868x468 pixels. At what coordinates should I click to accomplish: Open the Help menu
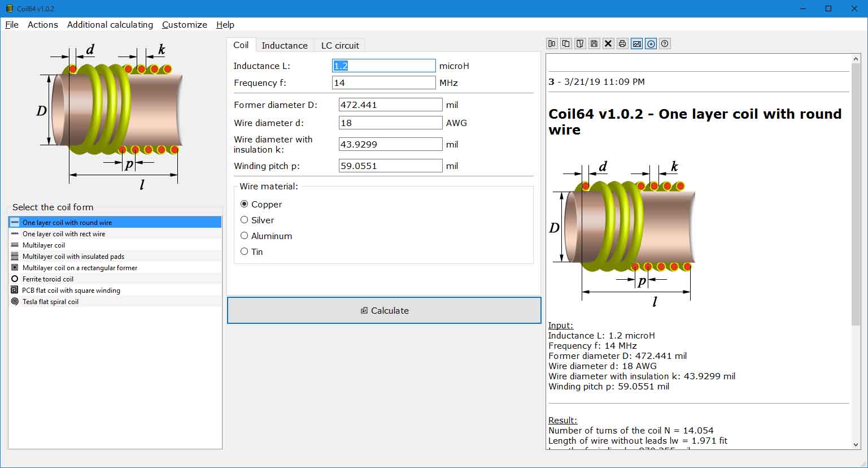pos(225,24)
